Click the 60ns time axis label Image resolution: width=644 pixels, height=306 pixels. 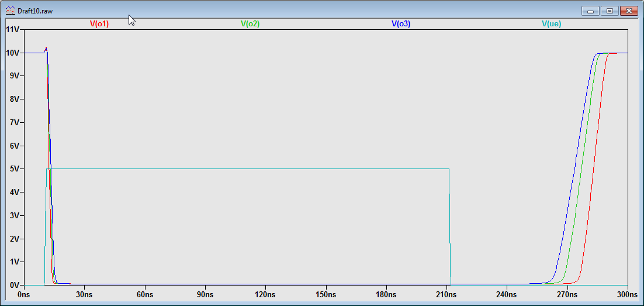click(x=145, y=295)
